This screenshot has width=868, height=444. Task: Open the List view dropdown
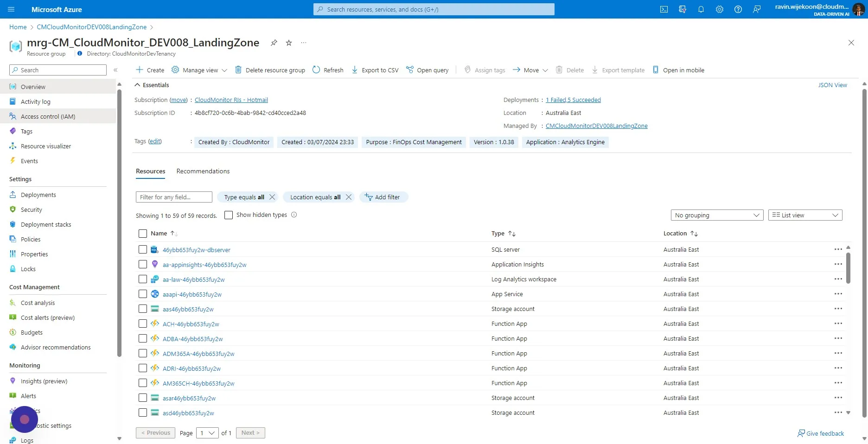click(805, 215)
